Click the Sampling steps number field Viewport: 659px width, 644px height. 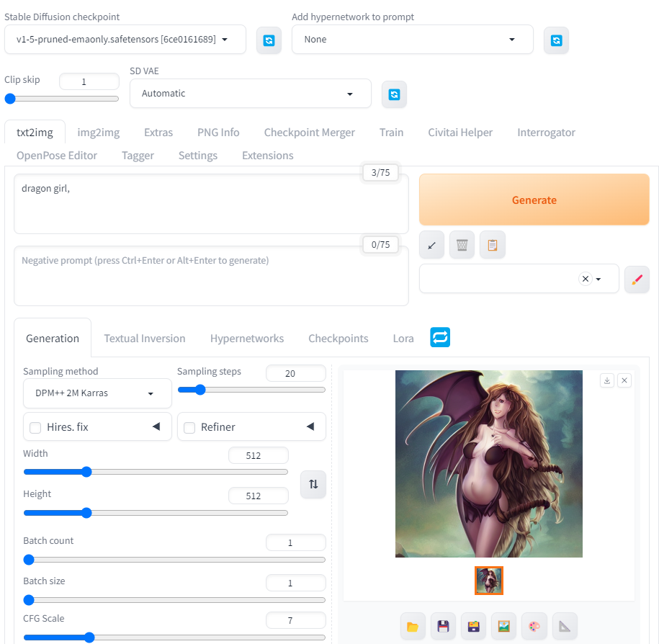[x=296, y=373]
